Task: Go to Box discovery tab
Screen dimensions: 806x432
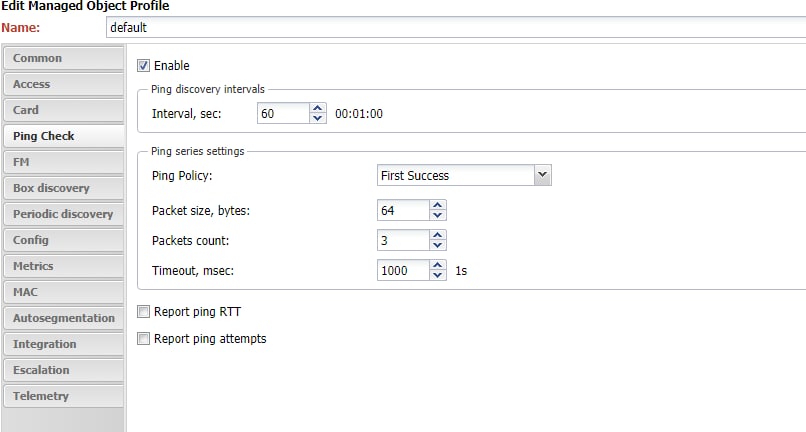Action: [63, 188]
